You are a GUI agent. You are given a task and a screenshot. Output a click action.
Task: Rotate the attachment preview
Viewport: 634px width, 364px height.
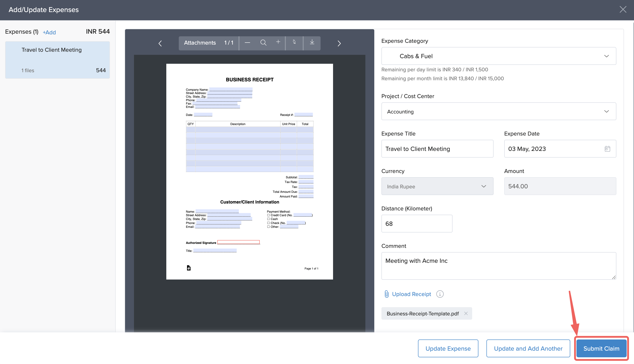[x=294, y=42]
